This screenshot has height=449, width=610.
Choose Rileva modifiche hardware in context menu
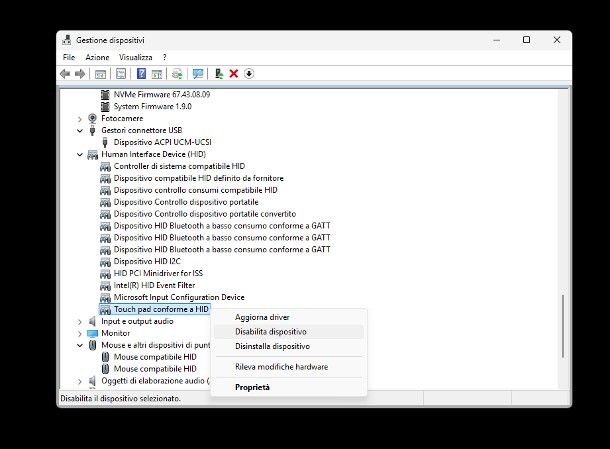pyautogui.click(x=288, y=367)
